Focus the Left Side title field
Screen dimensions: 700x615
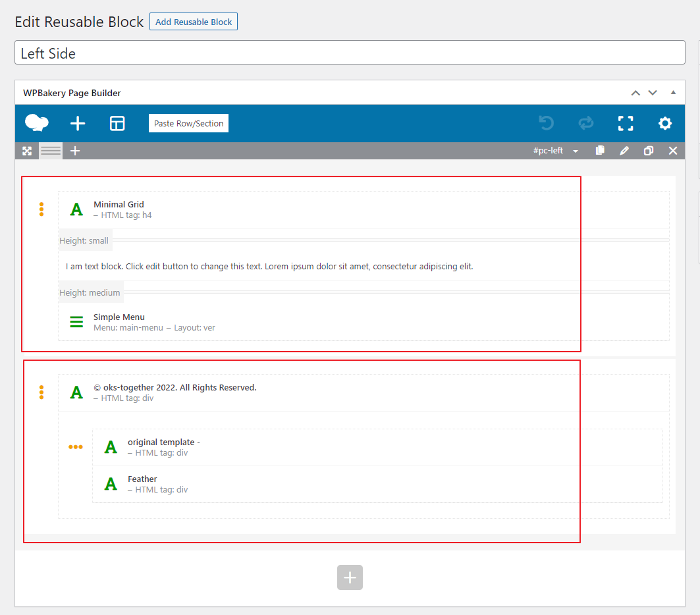pyautogui.click(x=350, y=53)
